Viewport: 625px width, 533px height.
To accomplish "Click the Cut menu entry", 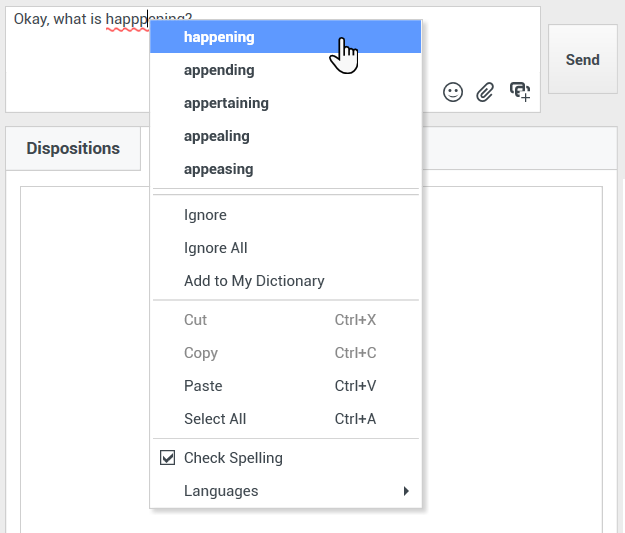I will tap(195, 320).
